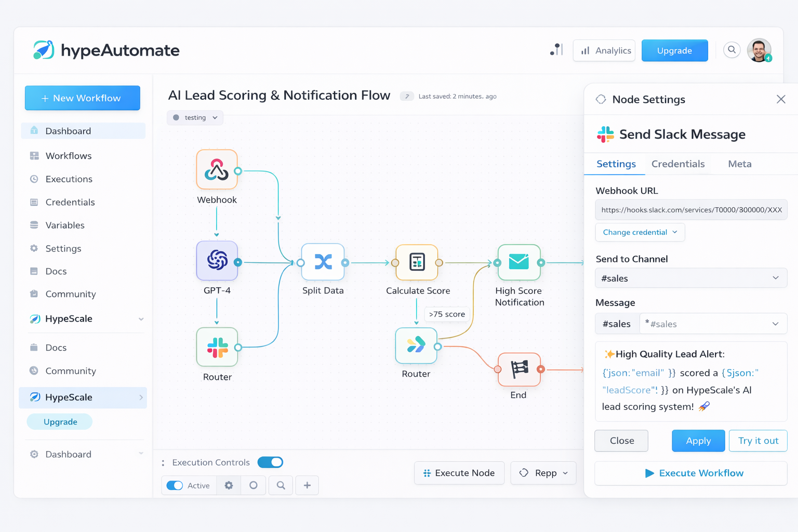Click the circle icon in the bottom toolbar
Image resolution: width=798 pixels, height=532 pixels.
(254, 485)
